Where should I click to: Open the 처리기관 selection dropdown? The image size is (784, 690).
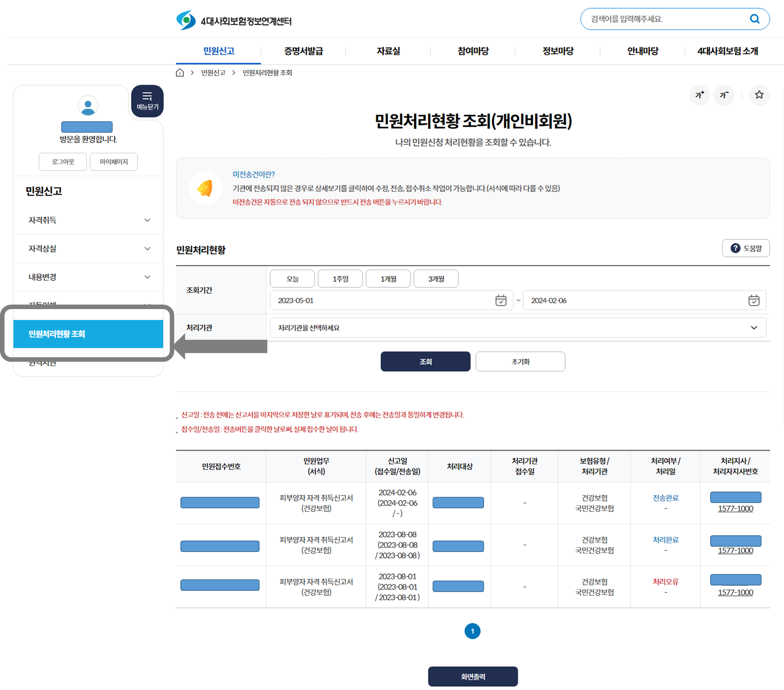coord(517,328)
